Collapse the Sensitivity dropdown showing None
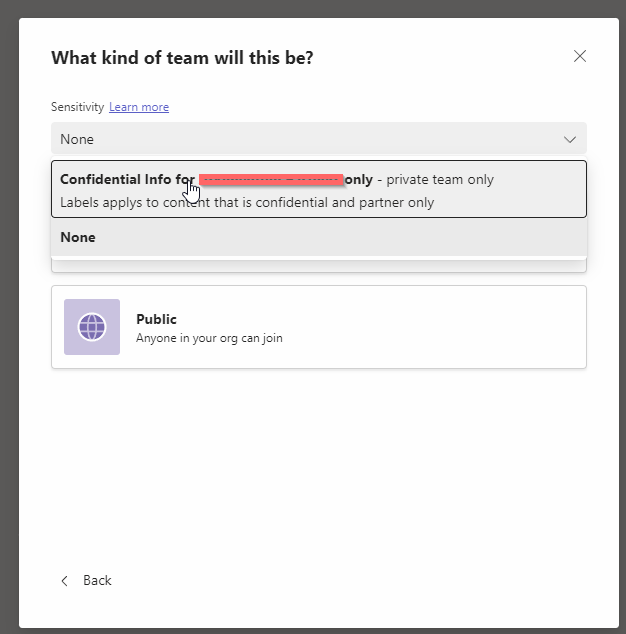This screenshot has width=626, height=634. click(x=319, y=139)
